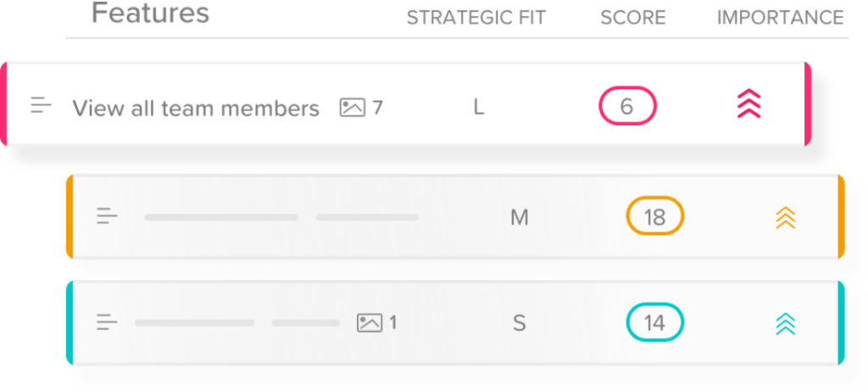Click drag handle icon on the orange row

click(107, 216)
